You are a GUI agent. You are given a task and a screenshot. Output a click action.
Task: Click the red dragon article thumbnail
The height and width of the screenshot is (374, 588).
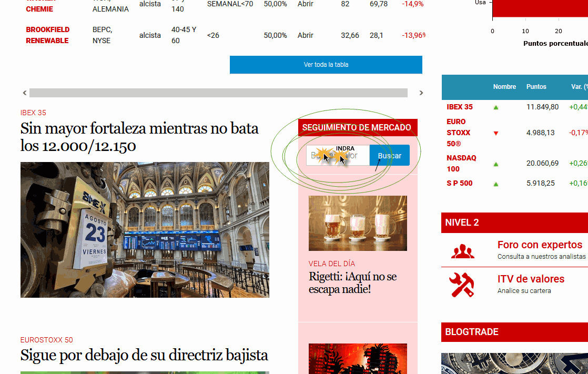358,359
